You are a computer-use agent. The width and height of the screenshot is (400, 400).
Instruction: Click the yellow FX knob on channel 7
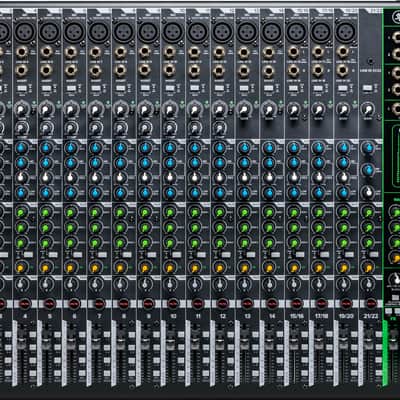coord(95,268)
